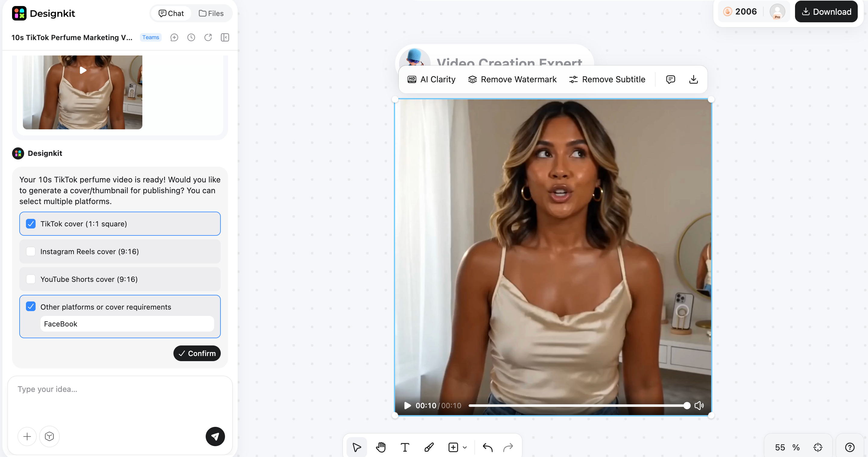The image size is (868, 457).
Task: Select the pointer selection tool
Action: pyautogui.click(x=356, y=447)
